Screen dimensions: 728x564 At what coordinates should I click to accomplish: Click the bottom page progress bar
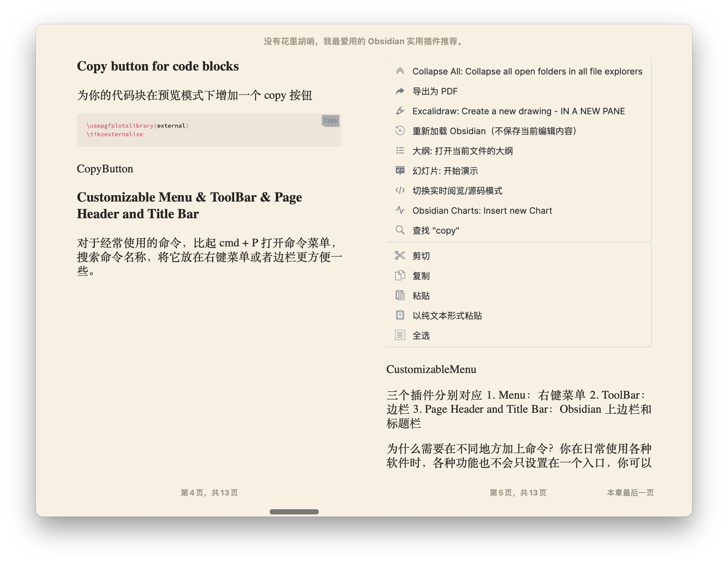294,512
